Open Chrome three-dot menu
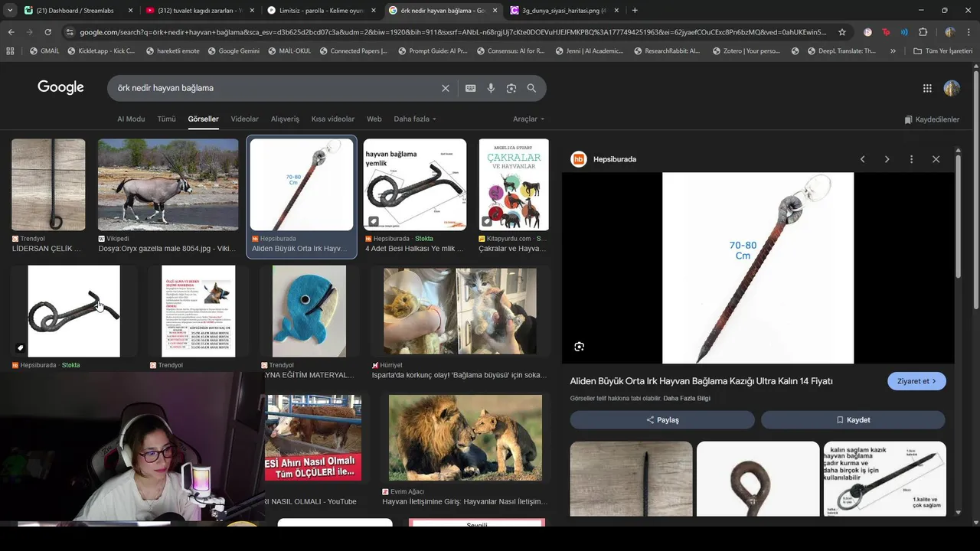Image resolution: width=980 pixels, height=551 pixels. point(969,32)
